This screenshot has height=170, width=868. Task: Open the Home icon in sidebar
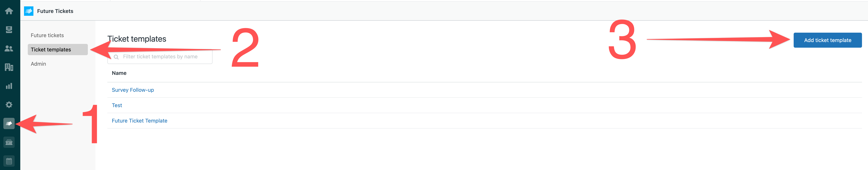(x=9, y=11)
